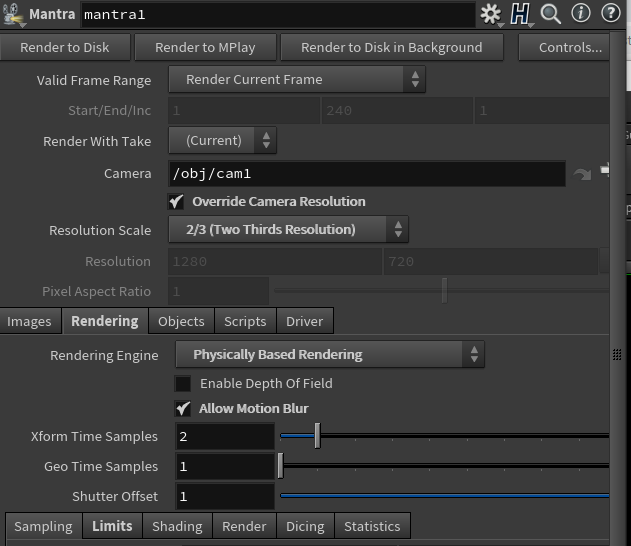Open help with the question mark icon

click(x=610, y=14)
